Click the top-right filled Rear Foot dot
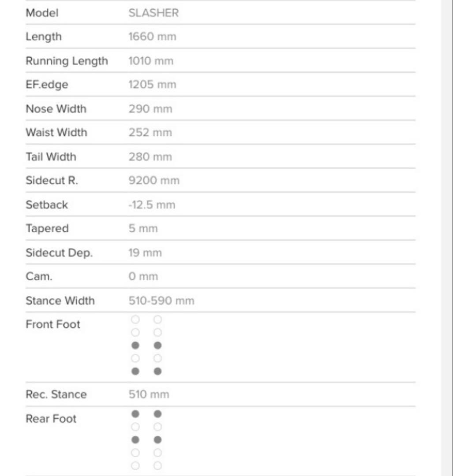This screenshot has width=453, height=476. (x=157, y=414)
